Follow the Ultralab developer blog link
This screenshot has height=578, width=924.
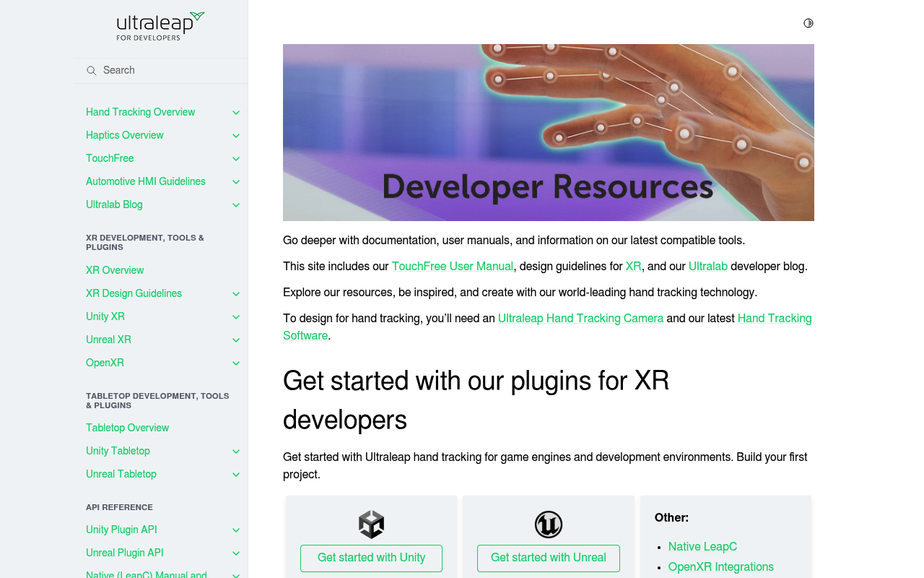coord(708,267)
